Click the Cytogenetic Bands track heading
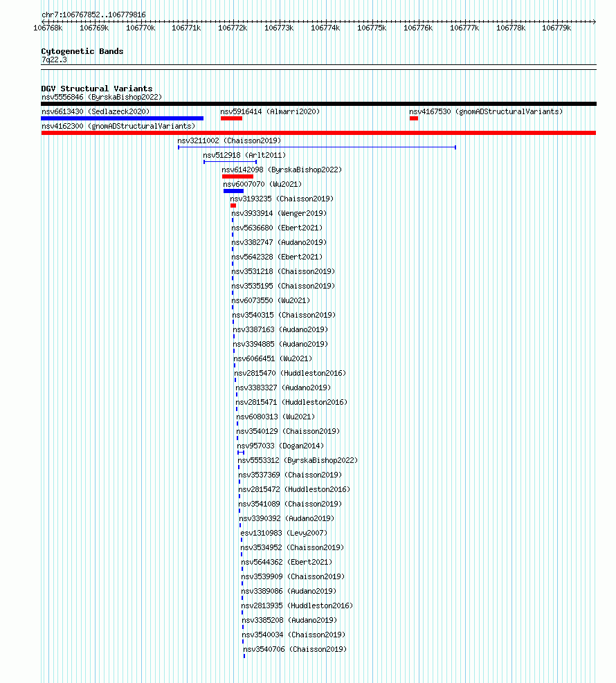 (x=82, y=51)
